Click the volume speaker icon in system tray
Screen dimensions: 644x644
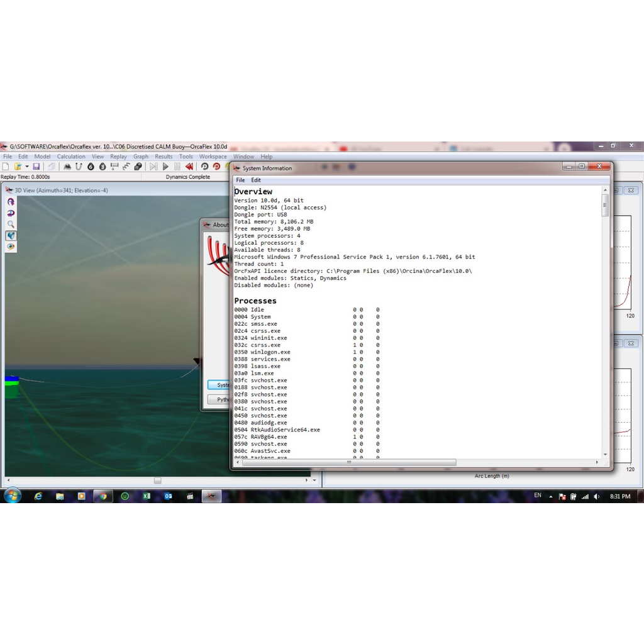596,497
